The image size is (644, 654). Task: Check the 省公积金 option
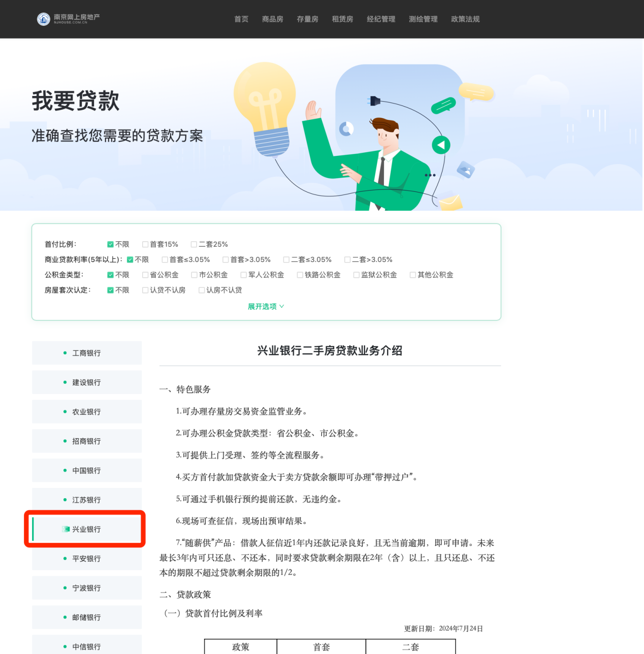(x=145, y=275)
